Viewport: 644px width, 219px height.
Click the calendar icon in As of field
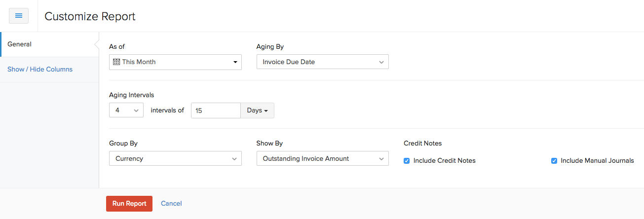coord(116,62)
